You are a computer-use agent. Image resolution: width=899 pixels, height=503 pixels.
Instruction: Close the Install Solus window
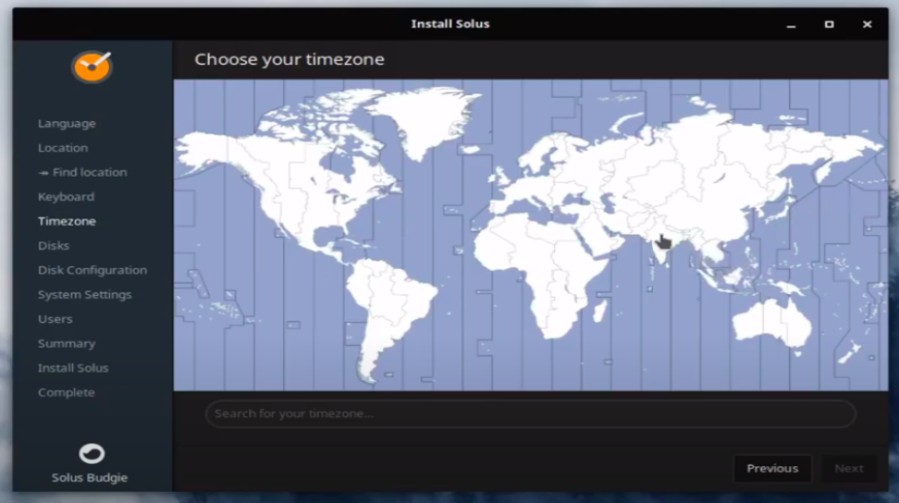point(867,24)
